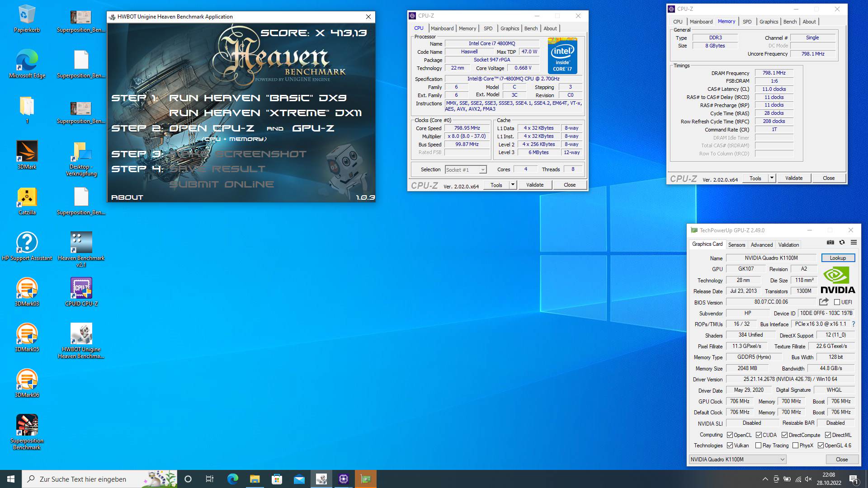Toggle the DirectML checkbox
868x488 pixels.
tap(828, 435)
